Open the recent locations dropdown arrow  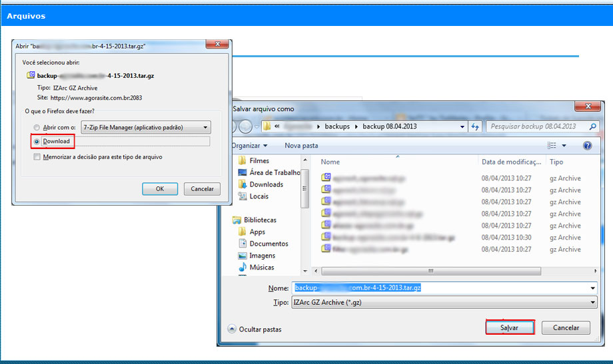(x=257, y=126)
